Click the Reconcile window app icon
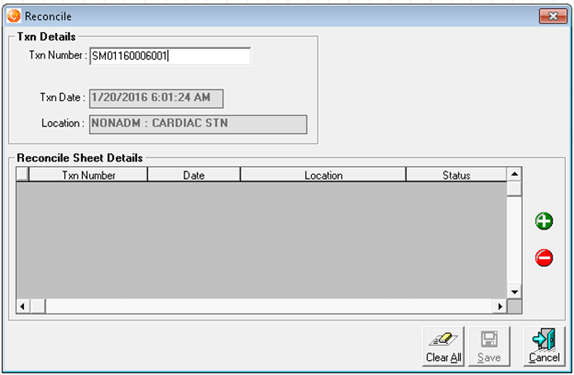The image size is (574, 375). pyautogui.click(x=14, y=16)
